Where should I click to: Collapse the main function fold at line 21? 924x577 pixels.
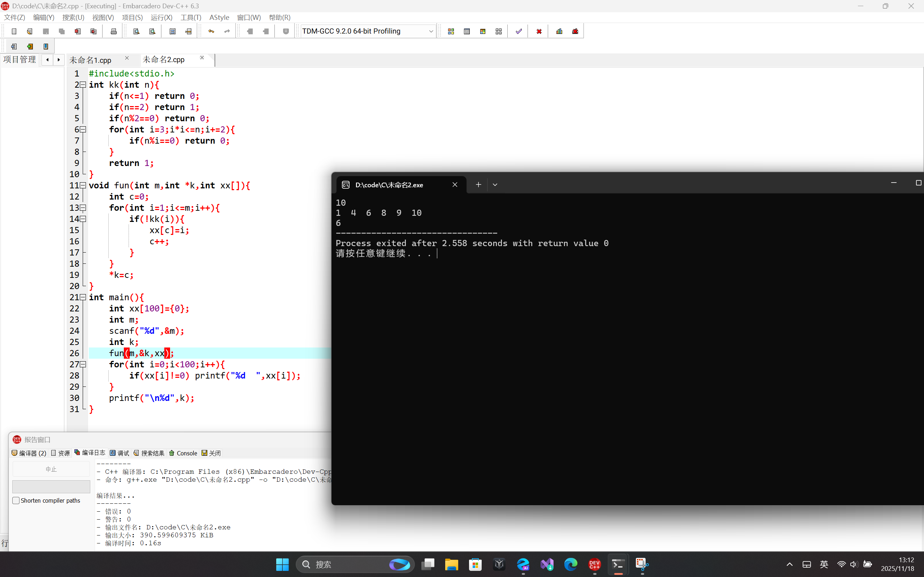coord(83,297)
